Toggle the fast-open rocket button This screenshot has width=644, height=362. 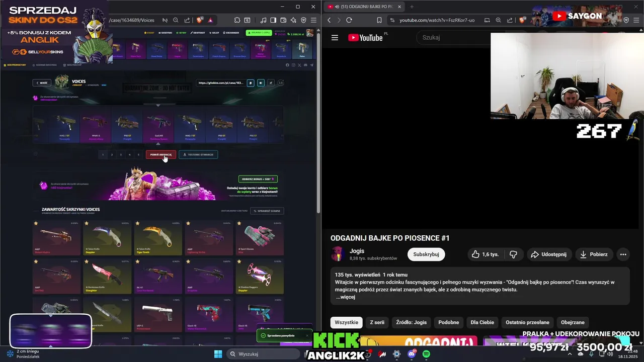[x=271, y=83]
